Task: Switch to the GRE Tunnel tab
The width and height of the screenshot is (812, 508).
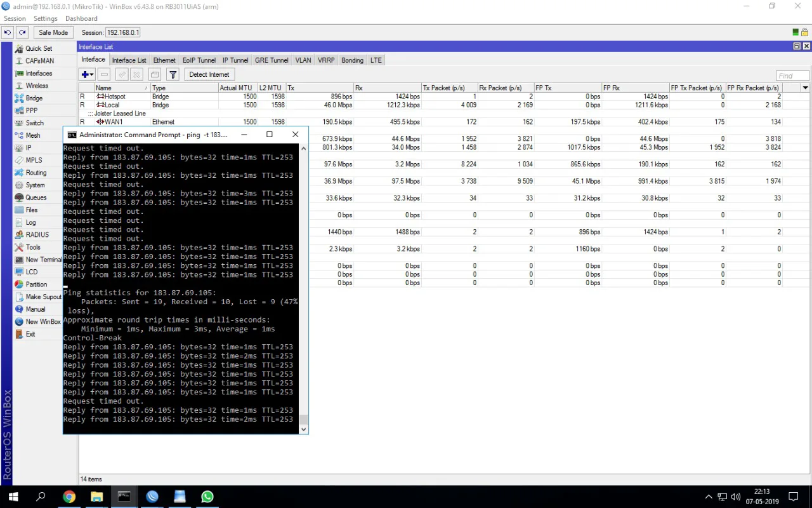Action: pyautogui.click(x=272, y=60)
